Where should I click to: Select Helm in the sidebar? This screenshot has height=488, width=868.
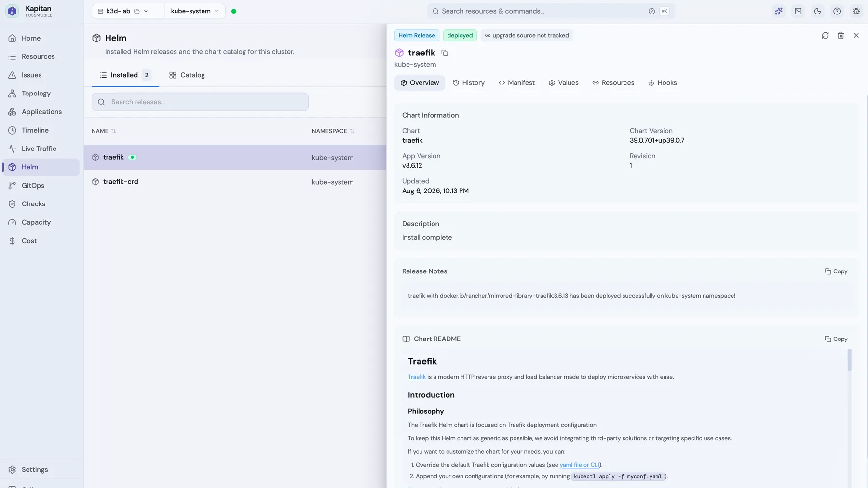coord(41,167)
